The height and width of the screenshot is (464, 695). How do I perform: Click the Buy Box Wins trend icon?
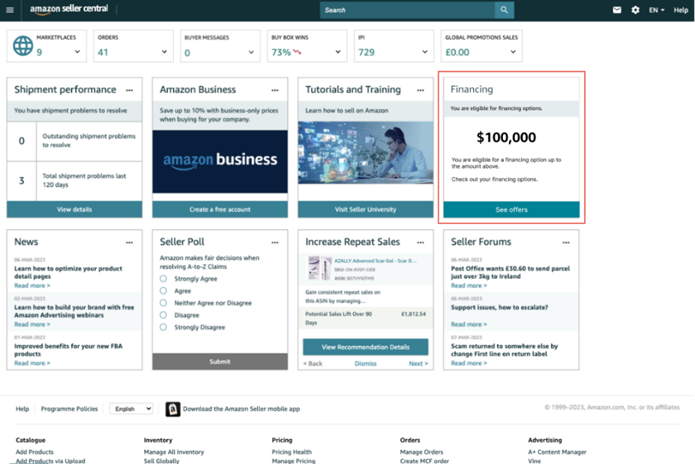click(x=297, y=52)
